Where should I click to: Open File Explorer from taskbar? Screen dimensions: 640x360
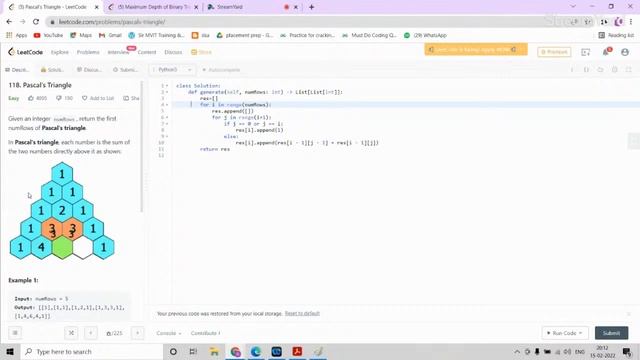pyautogui.click(x=214, y=351)
